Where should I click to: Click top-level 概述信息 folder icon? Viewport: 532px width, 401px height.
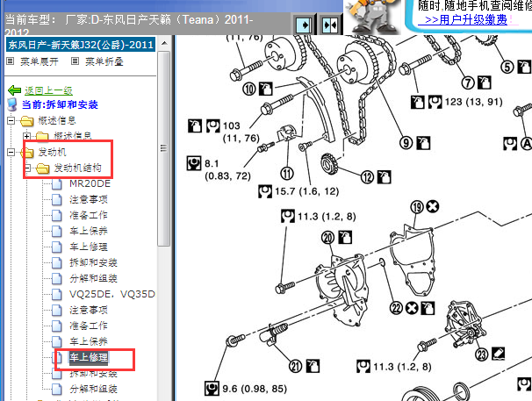coord(27,121)
